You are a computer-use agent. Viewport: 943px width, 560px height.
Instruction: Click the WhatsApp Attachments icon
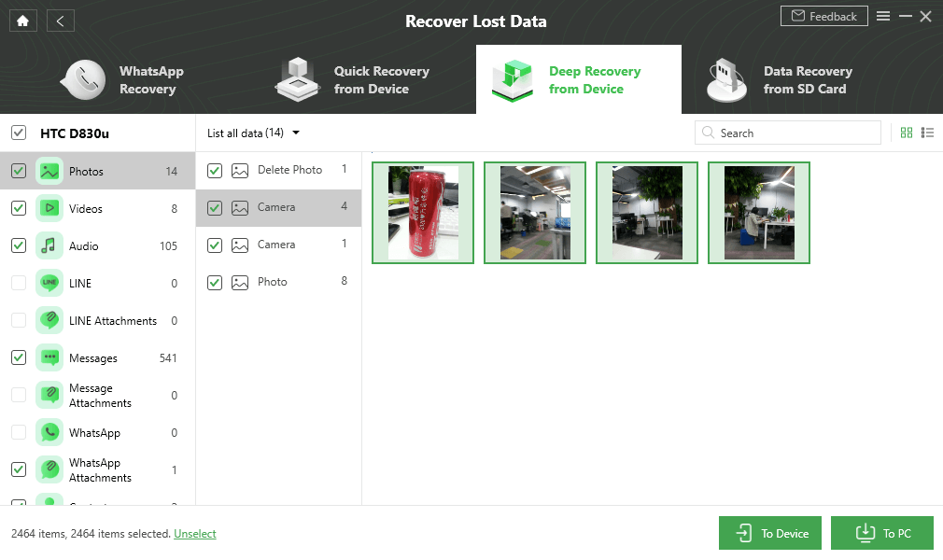tap(49, 469)
